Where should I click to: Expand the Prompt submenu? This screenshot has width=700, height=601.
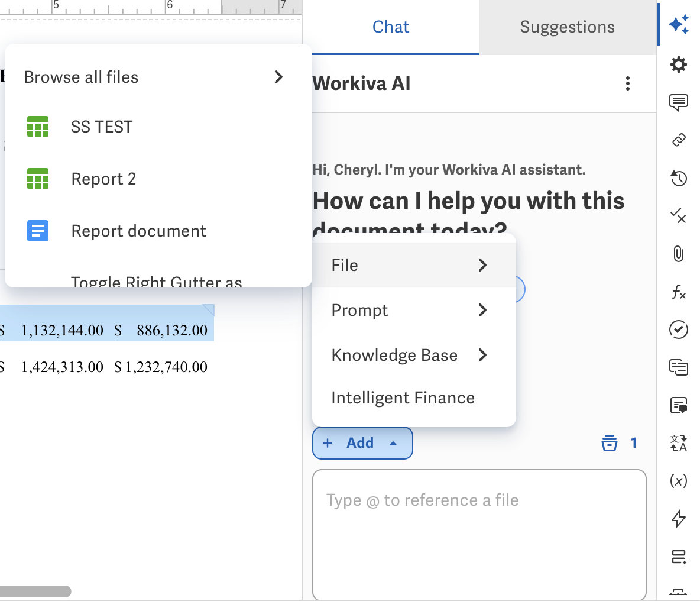[x=414, y=310]
